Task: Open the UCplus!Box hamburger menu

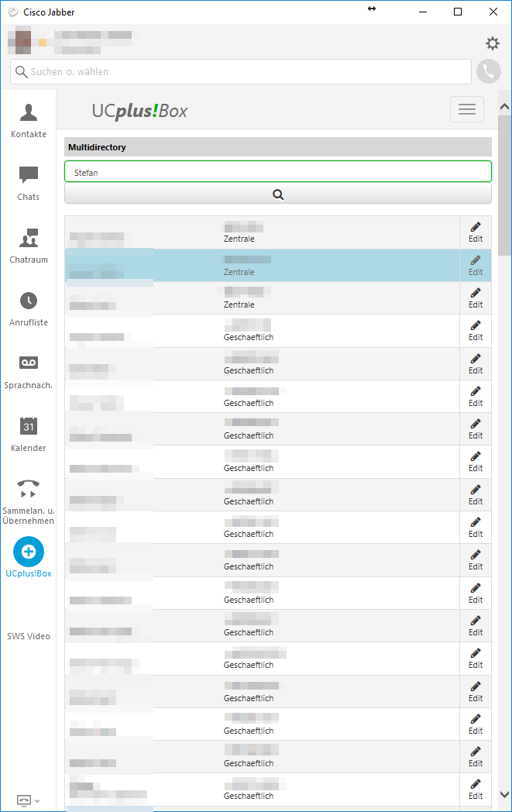Action: (467, 109)
